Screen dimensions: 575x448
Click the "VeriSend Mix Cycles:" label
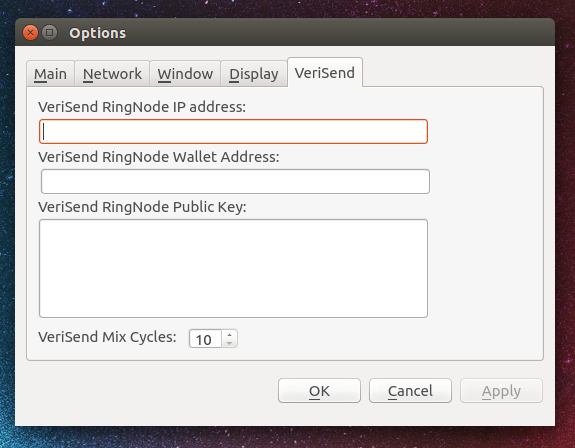tap(107, 337)
